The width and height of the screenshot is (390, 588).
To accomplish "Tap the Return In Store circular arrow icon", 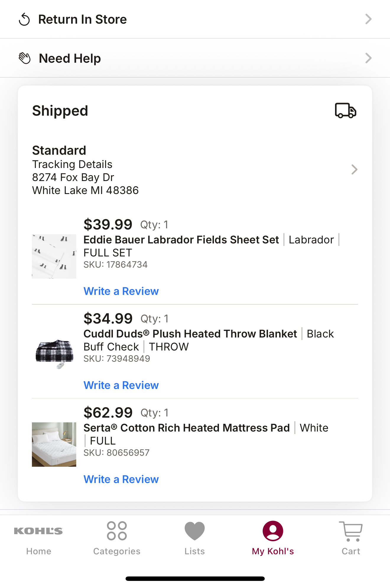I will 24,20.
